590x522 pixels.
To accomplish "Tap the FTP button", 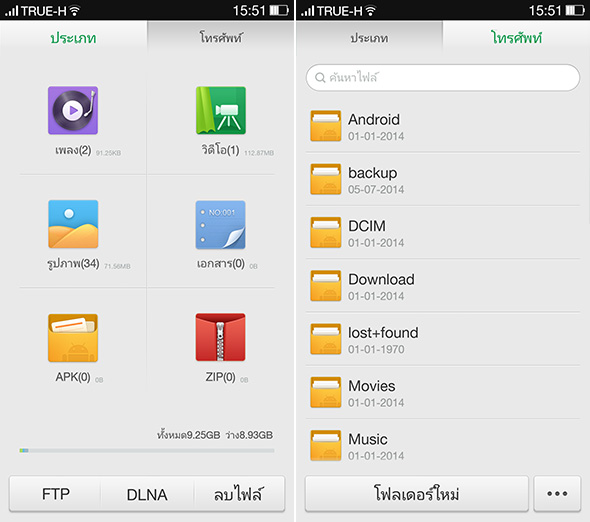I will pyautogui.click(x=55, y=494).
